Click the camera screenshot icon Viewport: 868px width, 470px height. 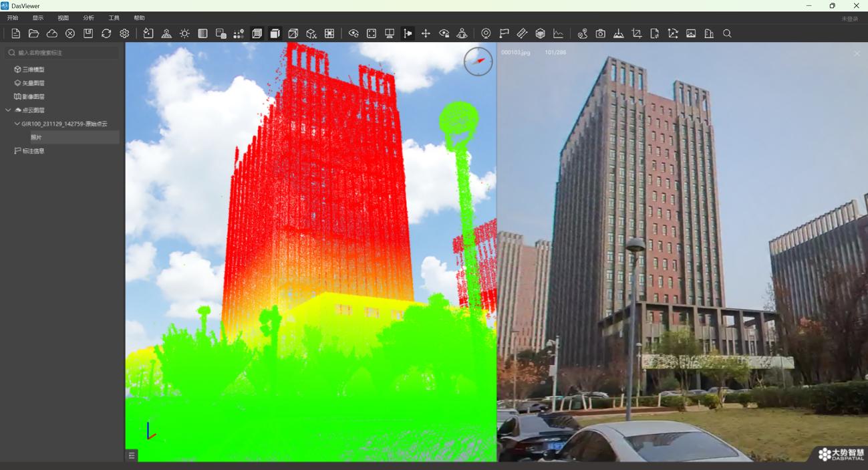(x=601, y=33)
